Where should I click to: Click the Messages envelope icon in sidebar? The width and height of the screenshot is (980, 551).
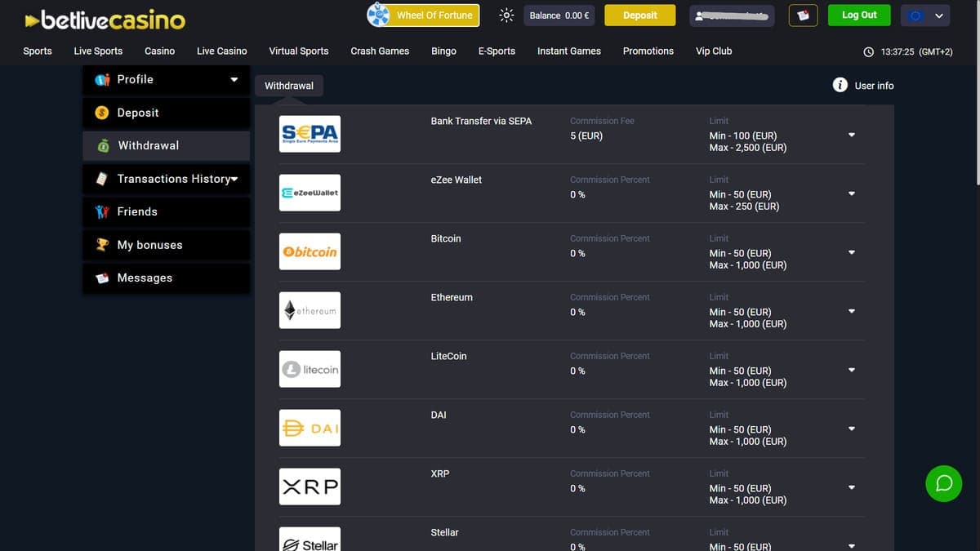click(x=102, y=278)
